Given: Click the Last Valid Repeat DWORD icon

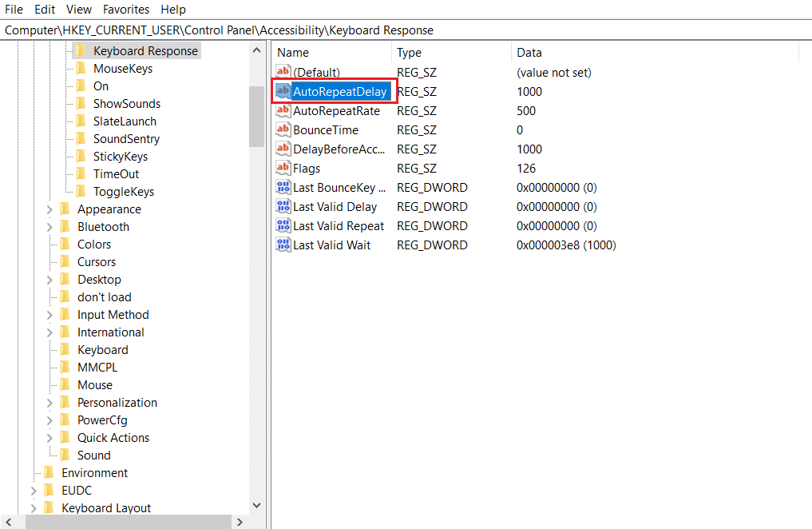Looking at the screenshot, I should pyautogui.click(x=283, y=225).
